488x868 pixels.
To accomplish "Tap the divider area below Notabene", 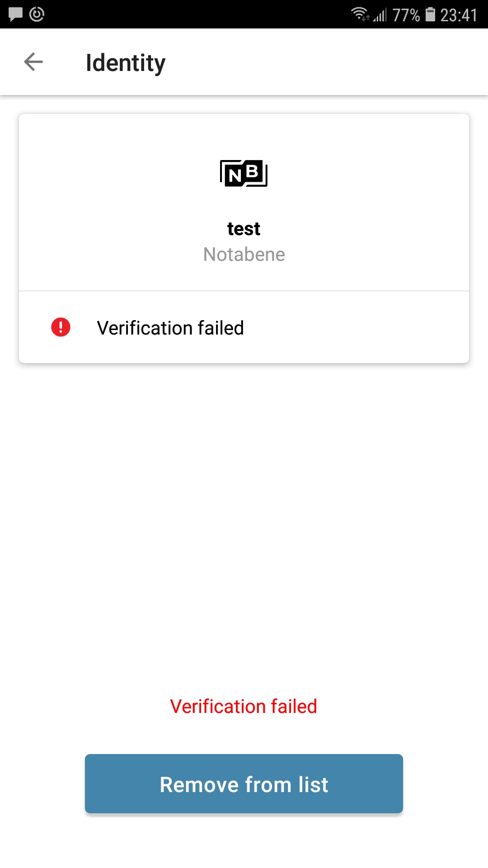I will click(244, 290).
